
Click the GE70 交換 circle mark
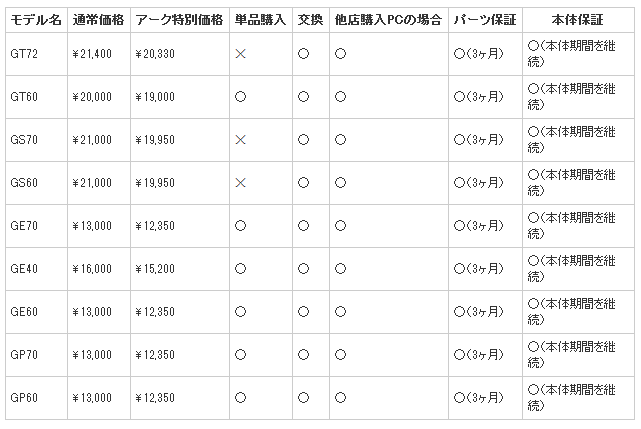click(x=303, y=226)
